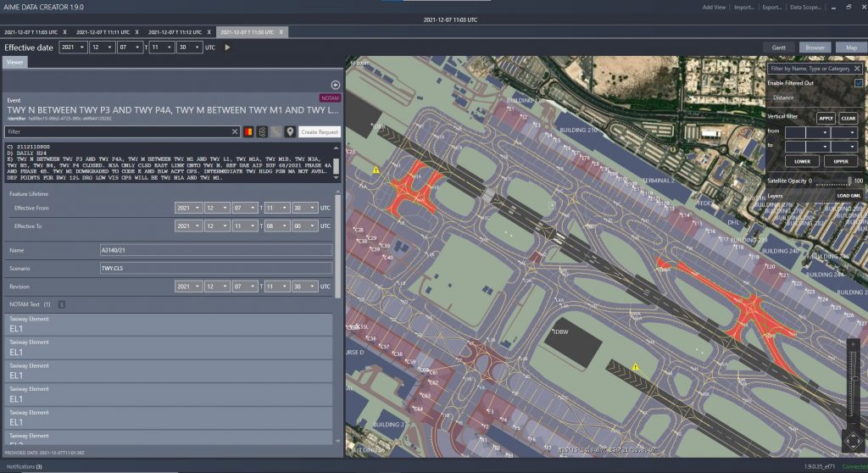Click the Name field containing A3140/21
Viewport: 868px width, 473px height.
(x=215, y=250)
